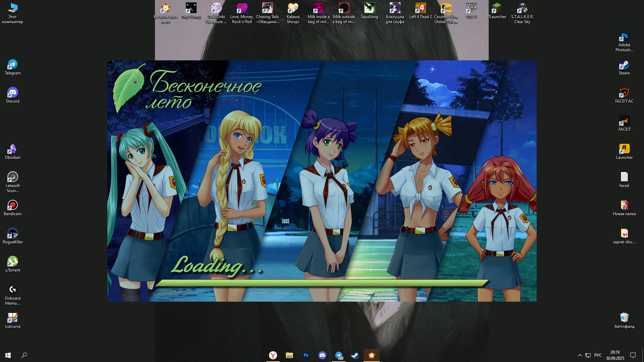Switch the РУС input language indicator
The image size is (644, 362).
pyautogui.click(x=598, y=355)
